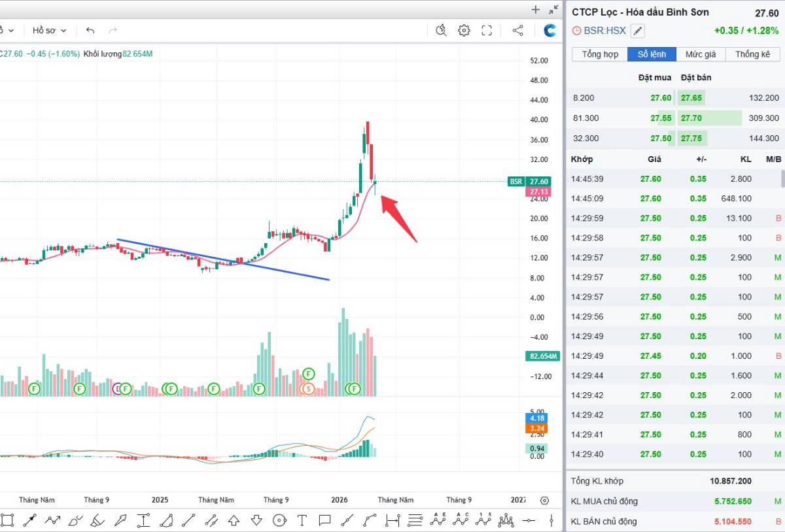This screenshot has height=532, width=785.
Task: Select the rectangle drawing tool
Action: (x=7, y=520)
